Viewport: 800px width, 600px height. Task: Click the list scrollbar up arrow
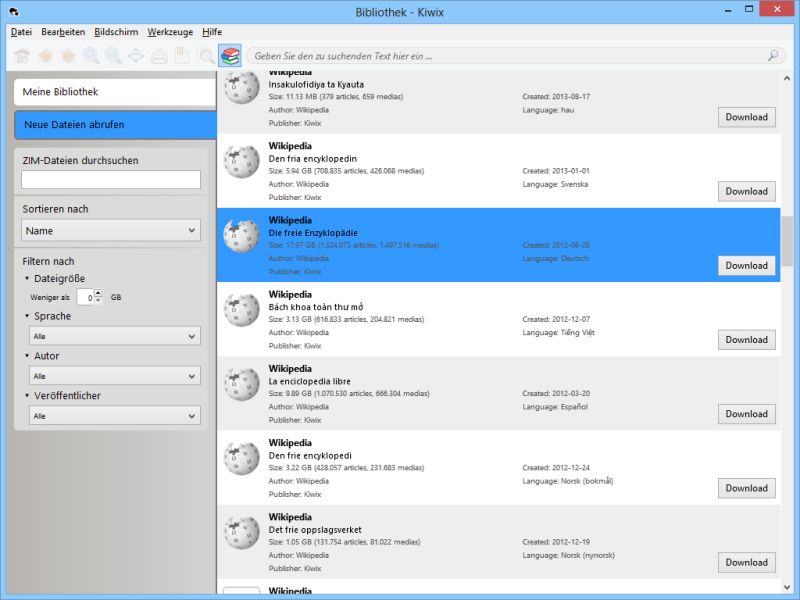787,79
